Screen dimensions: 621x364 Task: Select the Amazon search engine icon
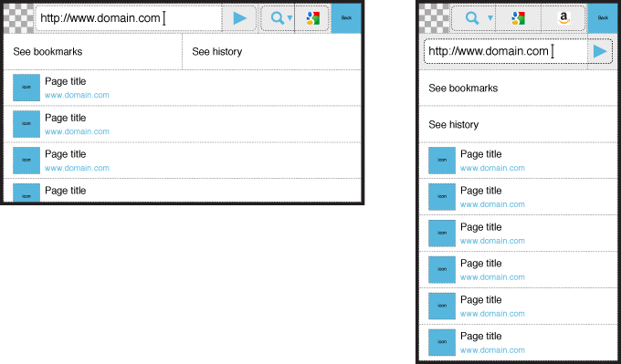click(563, 18)
